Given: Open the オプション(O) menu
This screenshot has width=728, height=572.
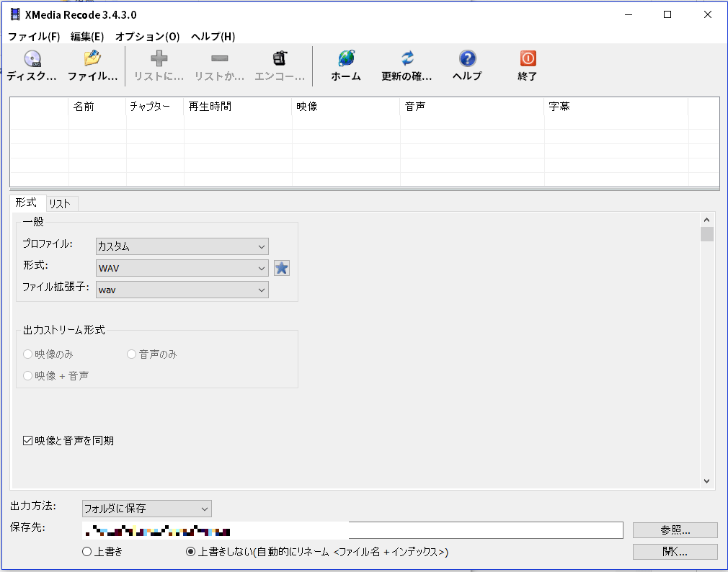Looking at the screenshot, I should pyautogui.click(x=147, y=37).
